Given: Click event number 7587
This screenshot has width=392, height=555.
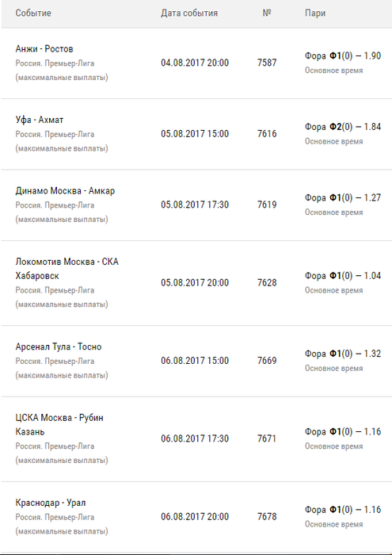Looking at the screenshot, I should 267,63.
